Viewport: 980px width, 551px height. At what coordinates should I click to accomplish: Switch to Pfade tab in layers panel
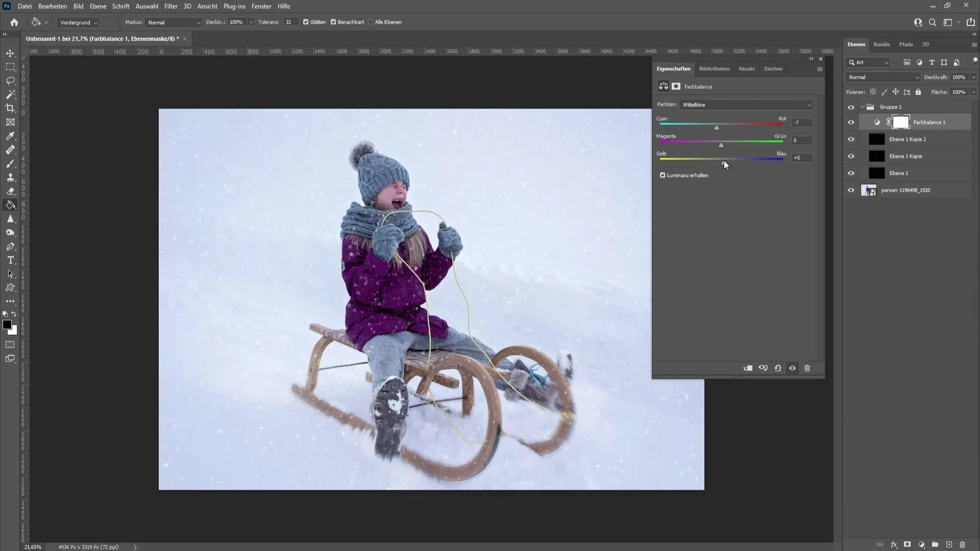click(905, 44)
